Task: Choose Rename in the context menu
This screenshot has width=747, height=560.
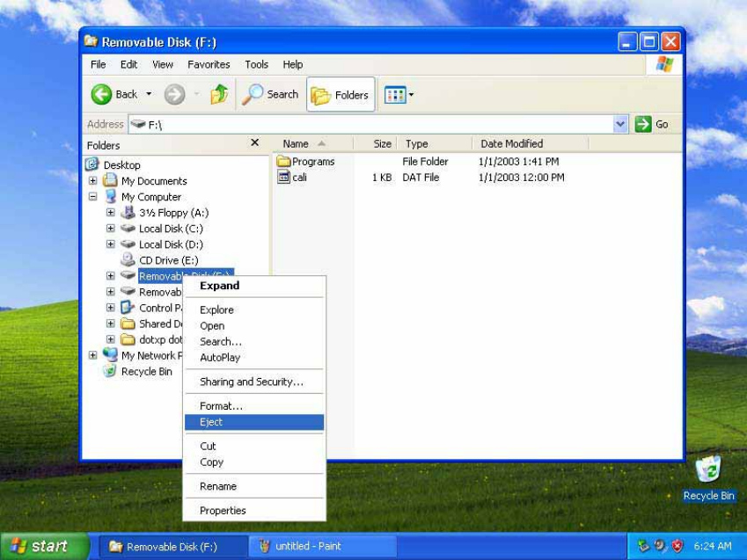Action: click(x=254, y=486)
